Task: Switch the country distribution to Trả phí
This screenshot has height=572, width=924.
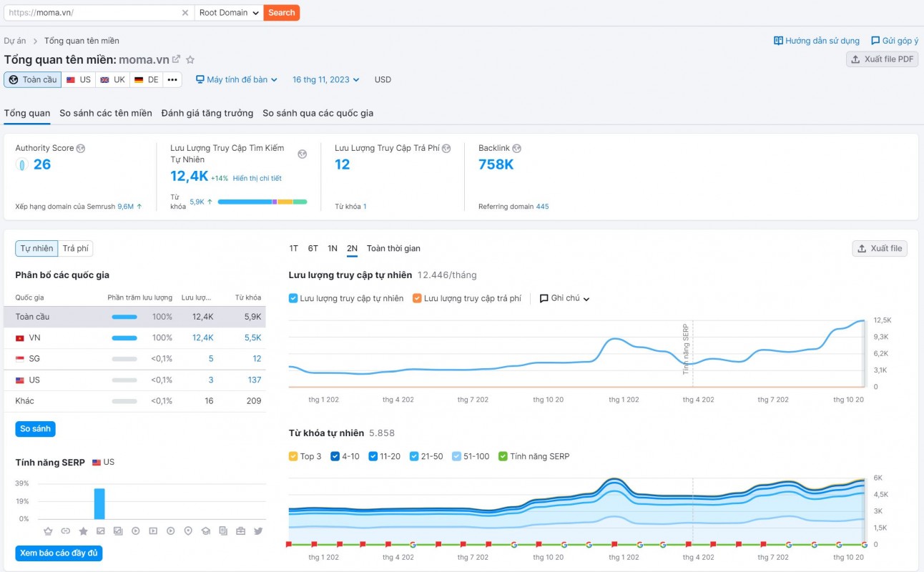Action: coord(75,249)
